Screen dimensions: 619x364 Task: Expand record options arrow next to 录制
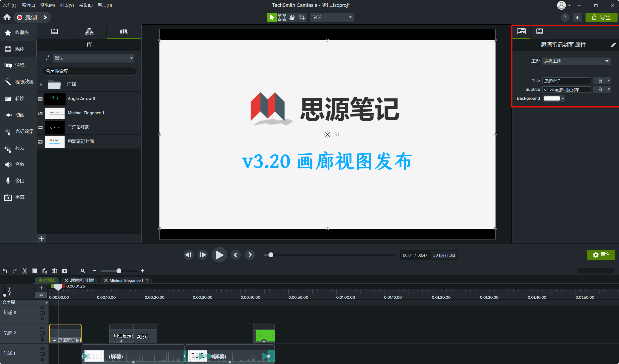(45, 17)
